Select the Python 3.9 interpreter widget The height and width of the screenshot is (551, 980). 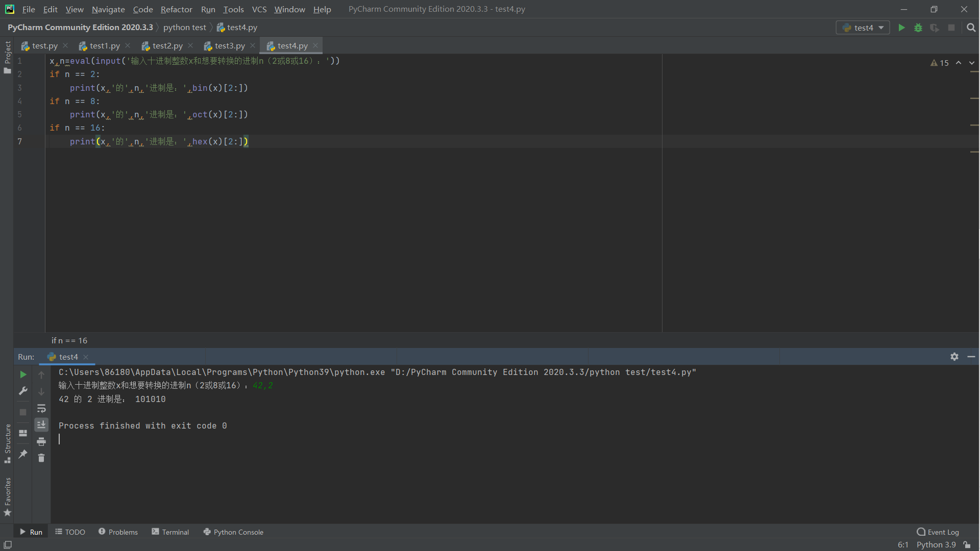(936, 544)
